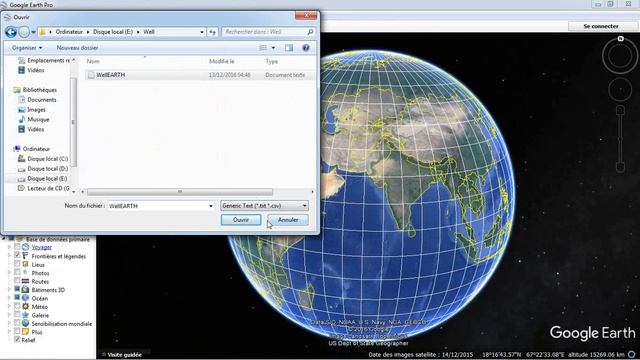Toggle Lieux layer checkbox
This screenshot has height=360, width=640.
17,264
